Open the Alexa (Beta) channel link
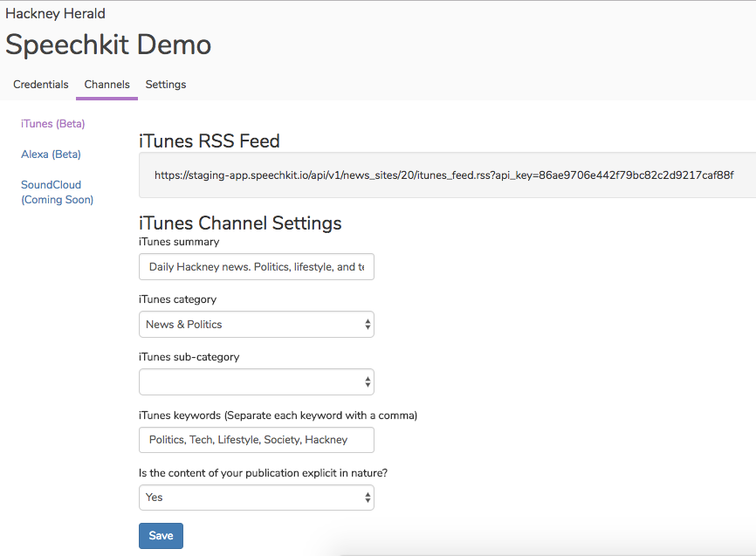Viewport: 756px width, 556px height. pyautogui.click(x=51, y=154)
